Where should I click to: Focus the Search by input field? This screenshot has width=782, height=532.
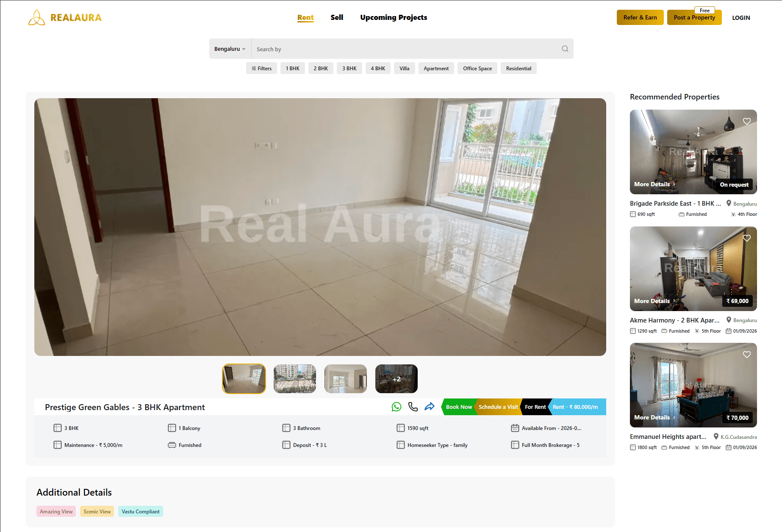405,49
